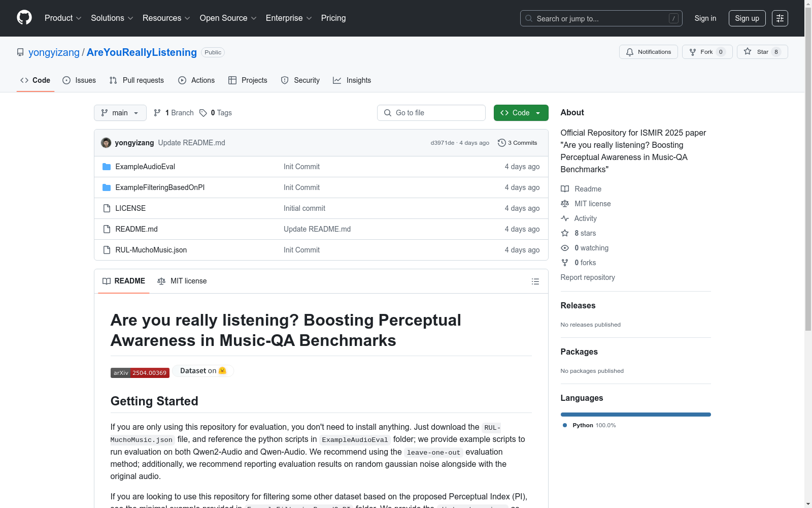Expand the Product menu

coord(63,18)
